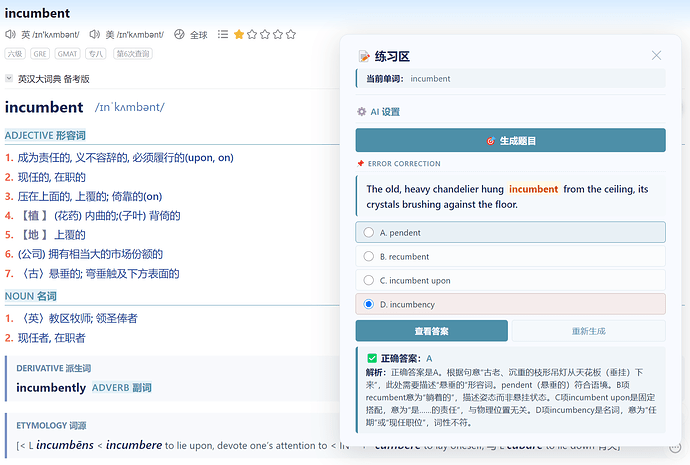Click the list icon beside rating stars
This screenshot has height=465, width=690.
pyautogui.click(x=223, y=34)
